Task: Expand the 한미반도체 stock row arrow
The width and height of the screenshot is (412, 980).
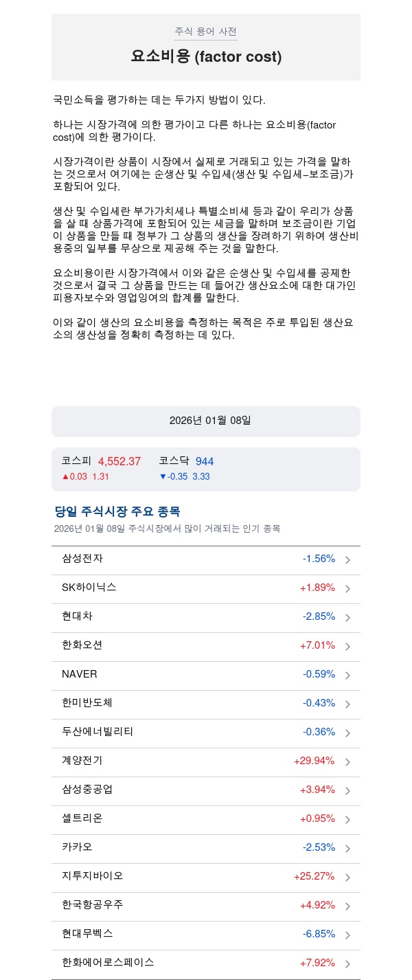Action: click(347, 704)
